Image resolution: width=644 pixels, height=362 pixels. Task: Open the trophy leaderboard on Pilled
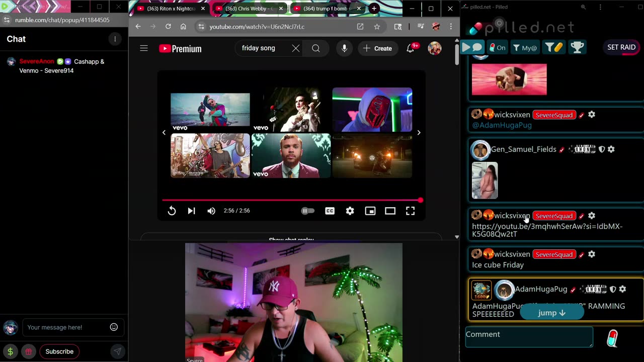[x=577, y=47]
